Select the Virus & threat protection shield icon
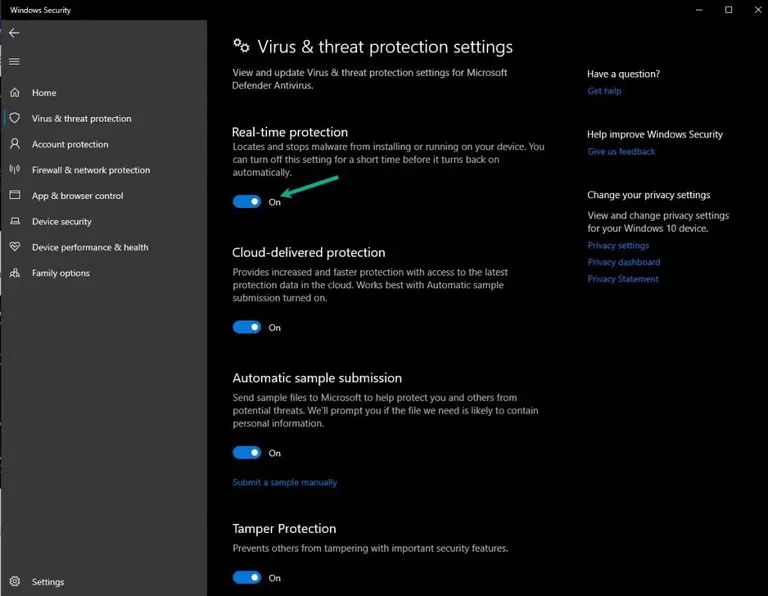Image resolution: width=768 pixels, height=596 pixels. [x=15, y=118]
